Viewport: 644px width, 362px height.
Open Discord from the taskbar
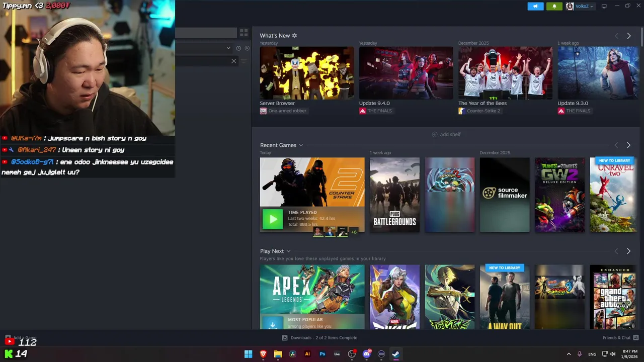pos(367,354)
